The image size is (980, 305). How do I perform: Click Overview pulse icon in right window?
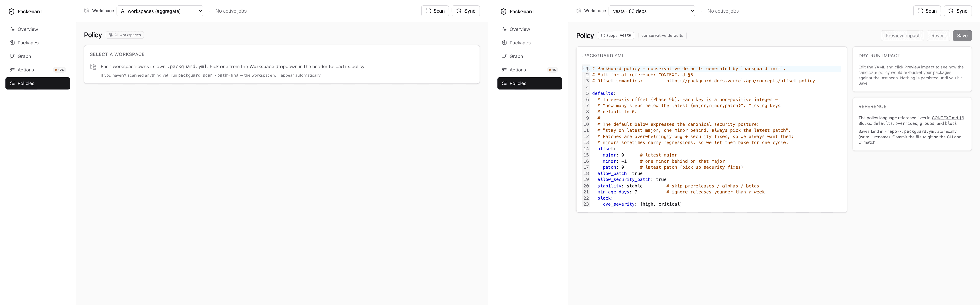point(504,29)
